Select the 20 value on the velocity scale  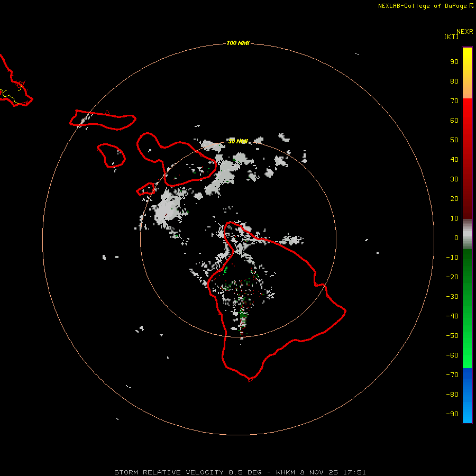(454, 199)
